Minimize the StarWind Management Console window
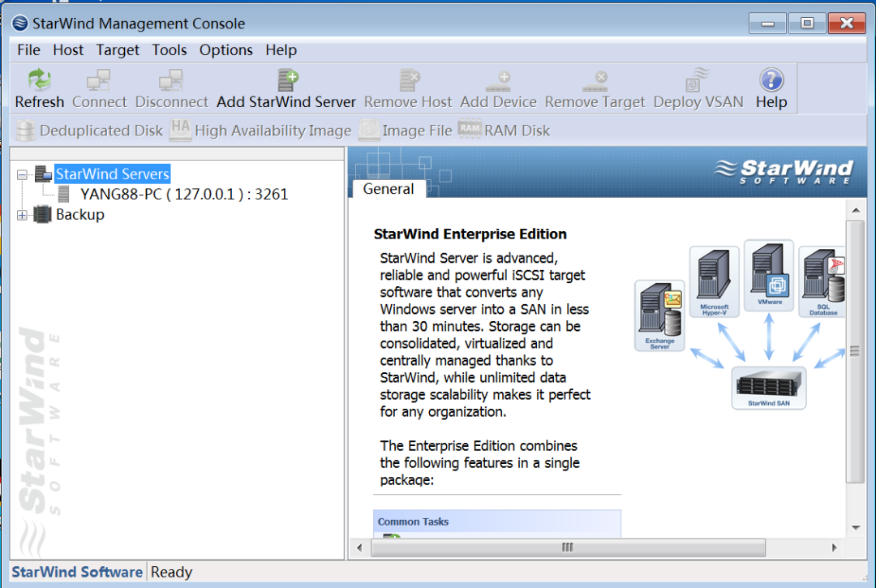Viewport: 876px width, 588px height. (767, 24)
